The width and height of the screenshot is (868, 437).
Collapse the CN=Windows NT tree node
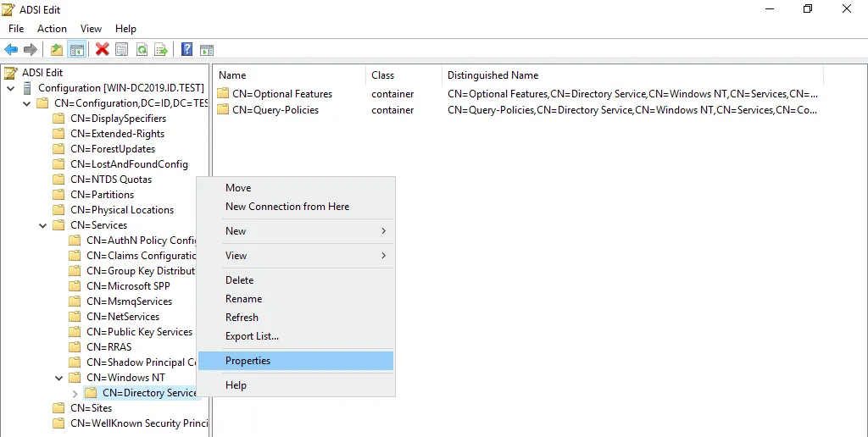pos(59,378)
